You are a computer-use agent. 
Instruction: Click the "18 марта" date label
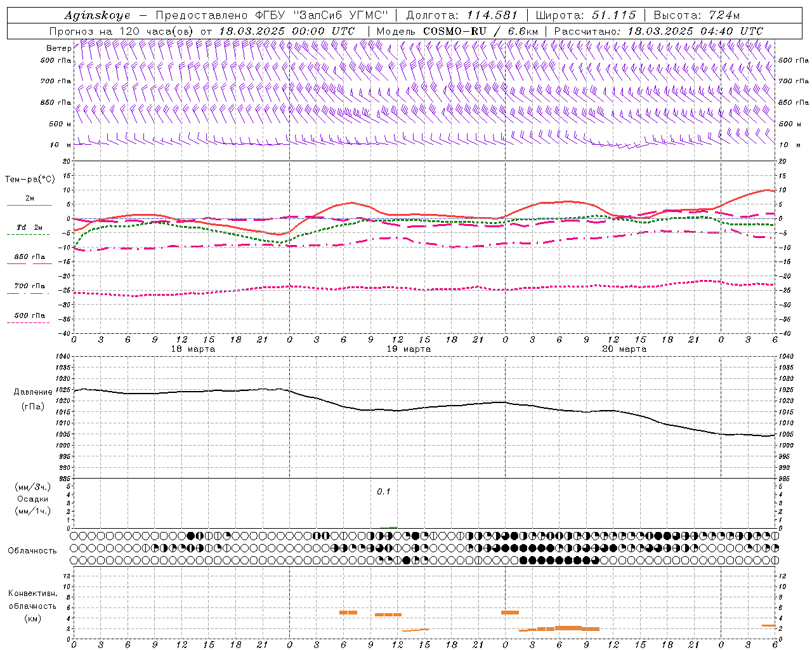tap(193, 349)
